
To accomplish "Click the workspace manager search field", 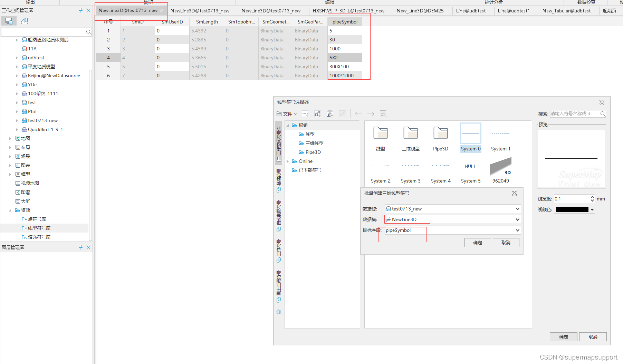I will coord(44,32).
